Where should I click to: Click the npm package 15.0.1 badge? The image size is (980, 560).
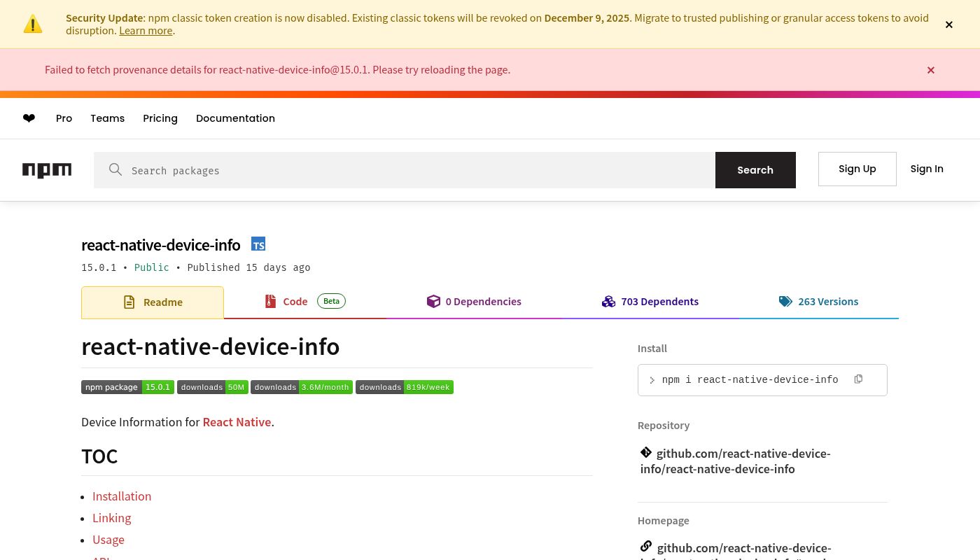tap(127, 387)
